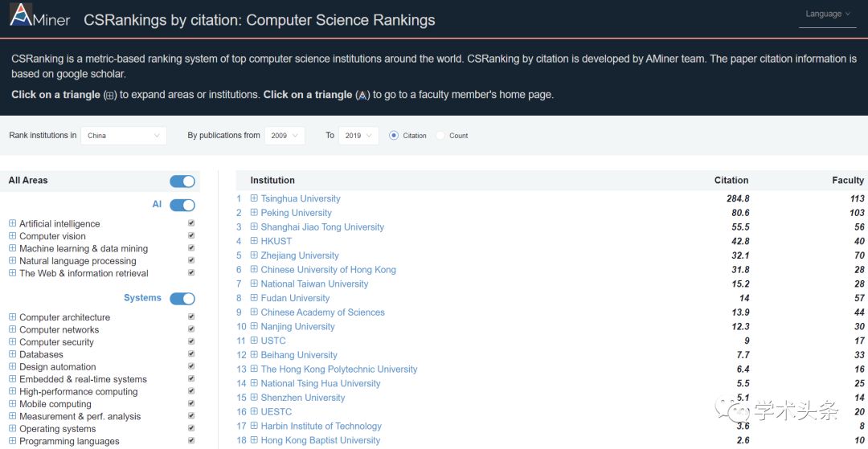The width and height of the screenshot is (868, 449).
Task: Toggle the All Areas switch
Action: pos(182,182)
